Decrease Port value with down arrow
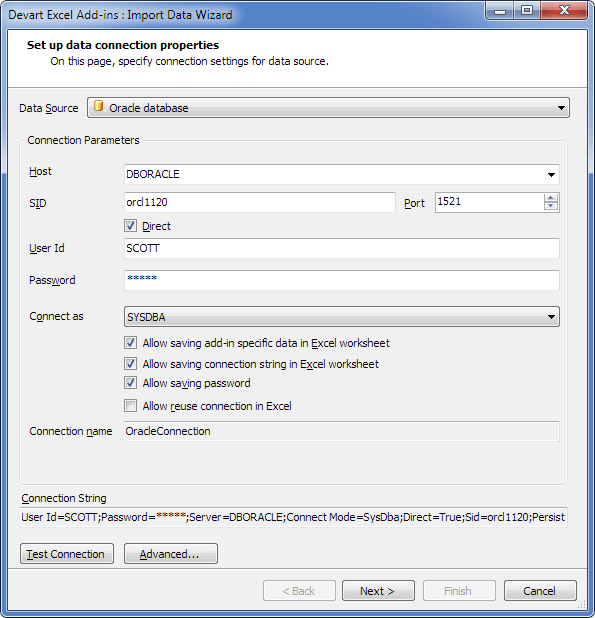This screenshot has width=595, height=618. coord(550,206)
